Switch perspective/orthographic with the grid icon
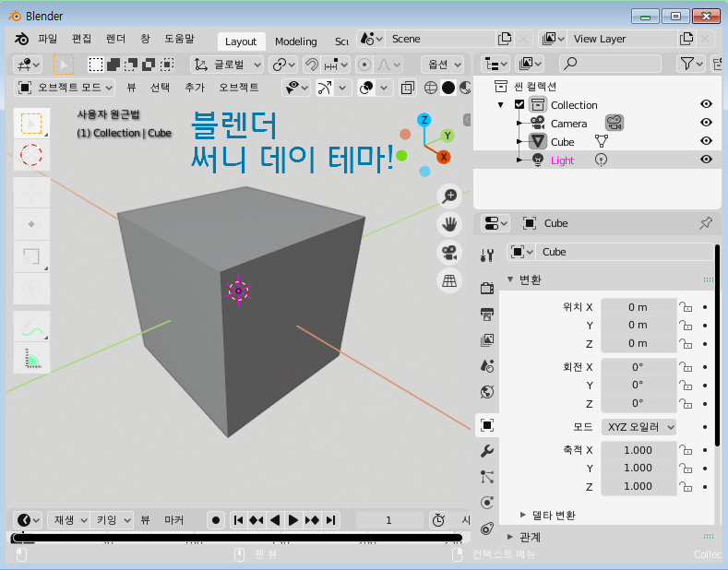 [x=449, y=280]
